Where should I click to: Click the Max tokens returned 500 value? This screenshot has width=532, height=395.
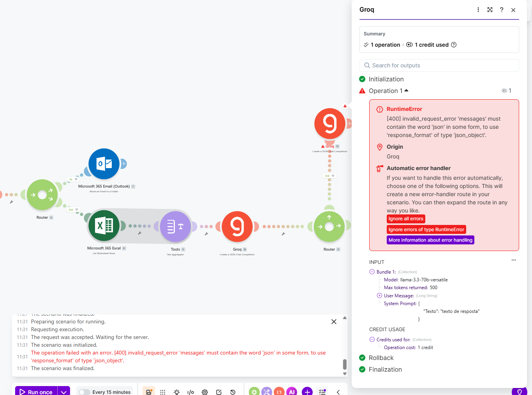coord(433,288)
